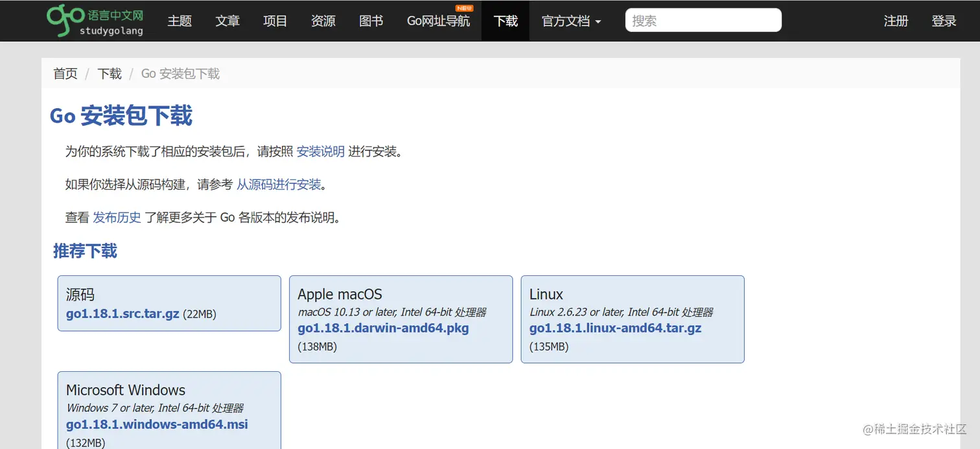Click the 注册 link
Screen dimensions: 980x449
(896, 21)
